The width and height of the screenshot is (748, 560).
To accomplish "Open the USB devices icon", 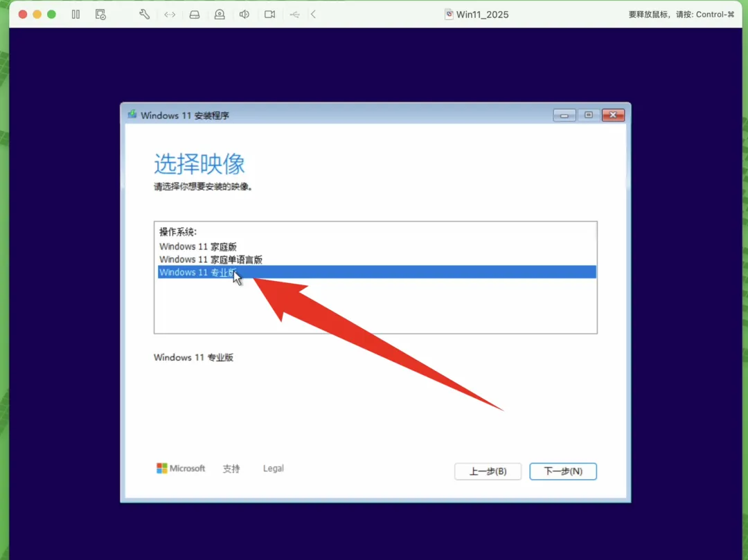I will pos(295,15).
